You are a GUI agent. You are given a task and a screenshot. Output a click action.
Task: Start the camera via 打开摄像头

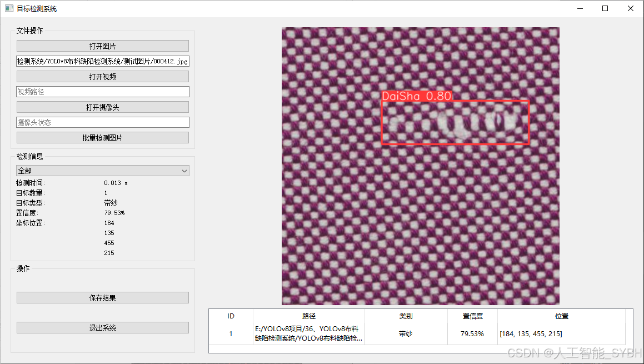point(103,107)
